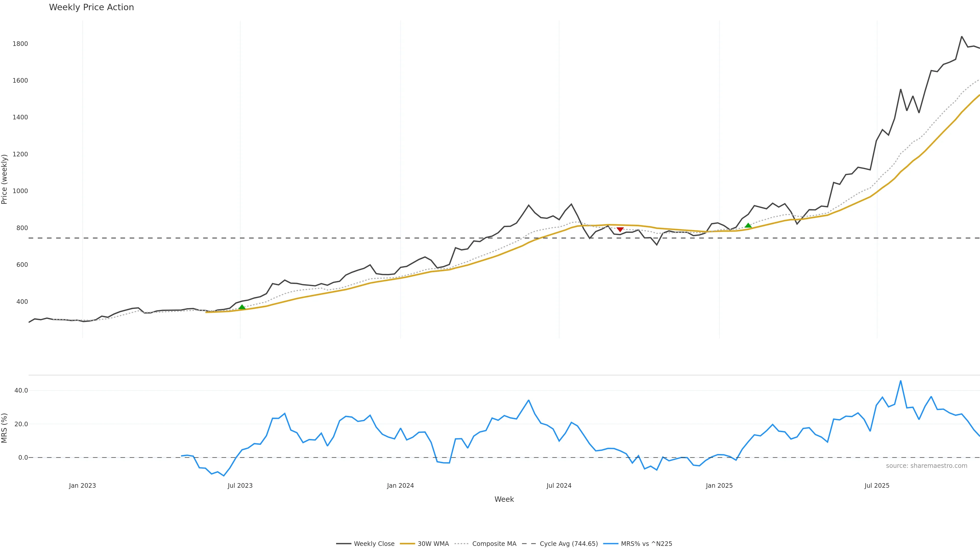Screen dimensions: 980x551
Task: Toggle the 30W WMA legend label
Action: coord(433,544)
